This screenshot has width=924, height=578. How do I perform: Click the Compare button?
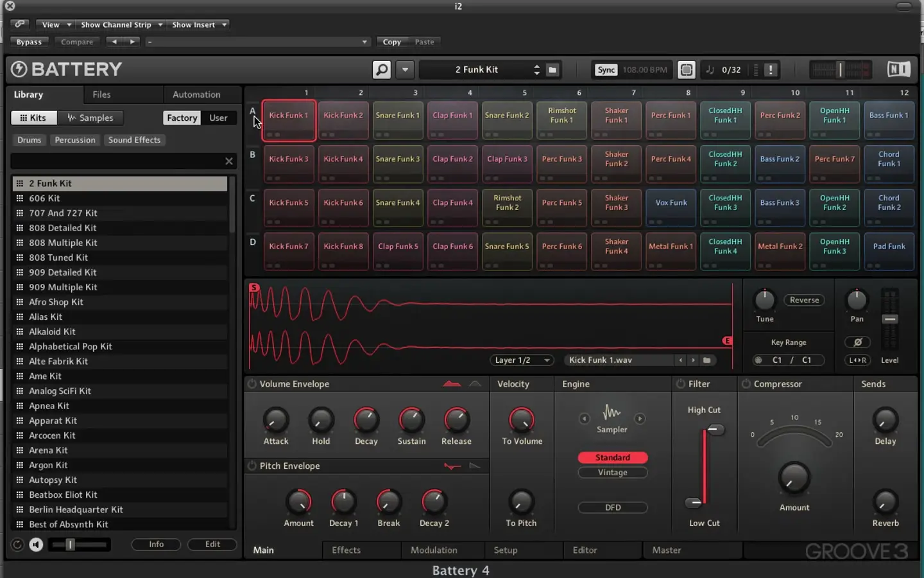(x=77, y=42)
